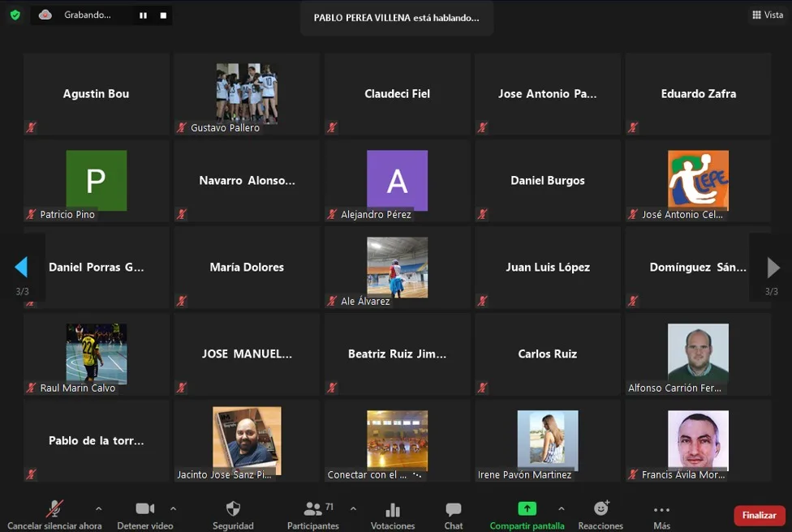Expand audio options arrow beside microphone
Image resolution: width=792 pixels, height=532 pixels.
coord(99,509)
